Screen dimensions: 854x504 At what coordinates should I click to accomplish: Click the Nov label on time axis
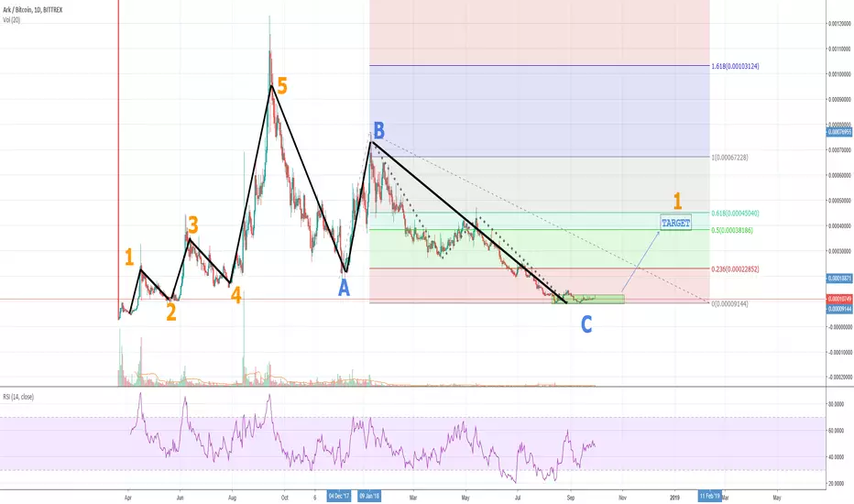click(x=622, y=498)
